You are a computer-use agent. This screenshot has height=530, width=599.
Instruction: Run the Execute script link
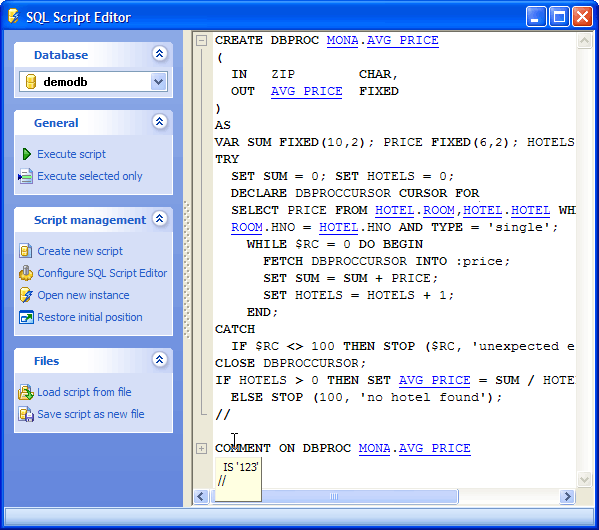click(x=71, y=154)
